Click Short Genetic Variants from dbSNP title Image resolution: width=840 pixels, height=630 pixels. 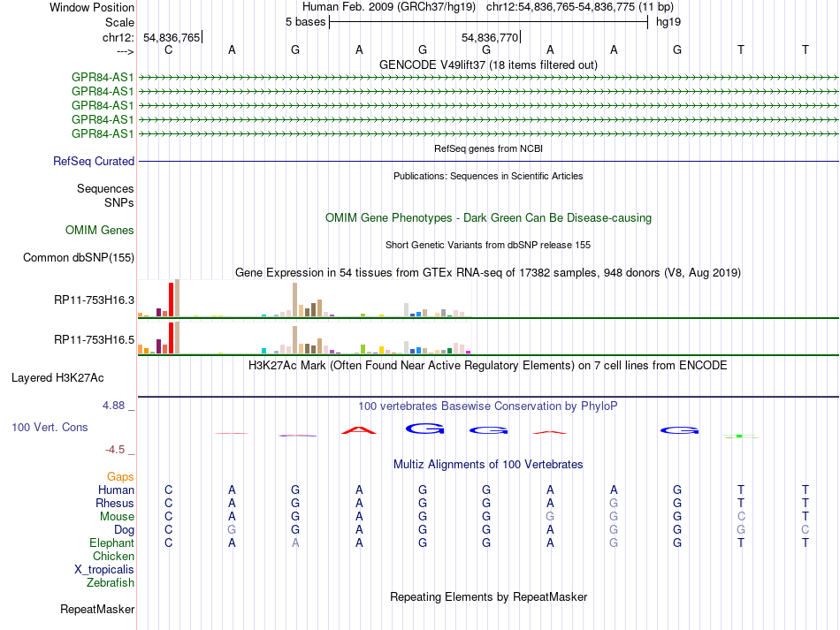coord(488,245)
